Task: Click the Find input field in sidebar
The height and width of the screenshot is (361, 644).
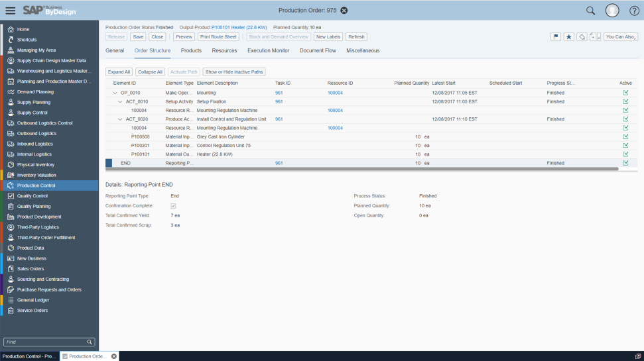Action: coord(44,342)
